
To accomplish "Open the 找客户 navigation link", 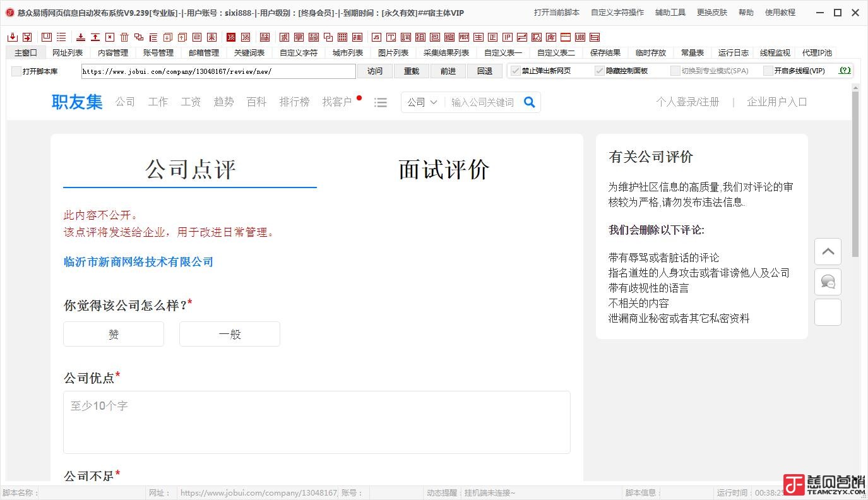I will point(337,102).
